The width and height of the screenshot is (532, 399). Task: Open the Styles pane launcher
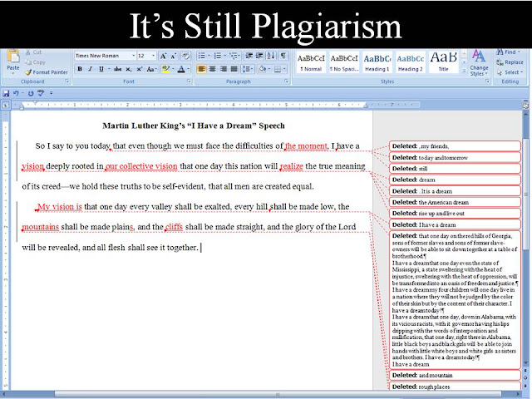coord(488,81)
